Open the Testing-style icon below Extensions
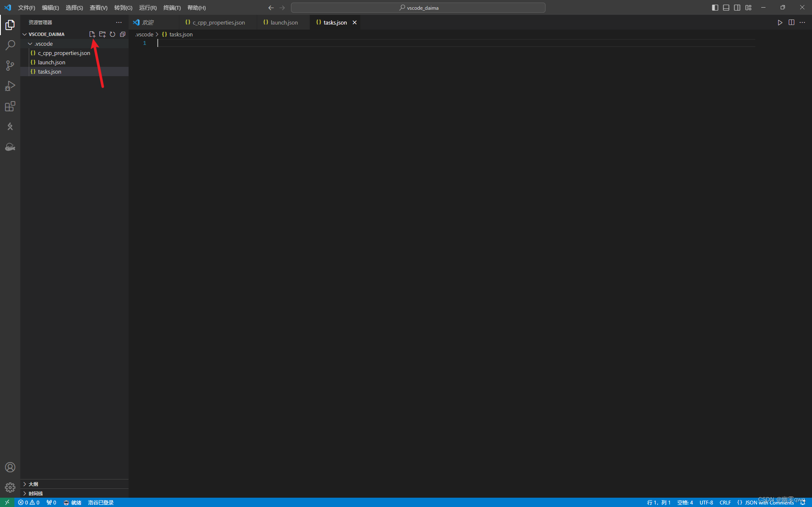This screenshot has height=507, width=812. 10,127
